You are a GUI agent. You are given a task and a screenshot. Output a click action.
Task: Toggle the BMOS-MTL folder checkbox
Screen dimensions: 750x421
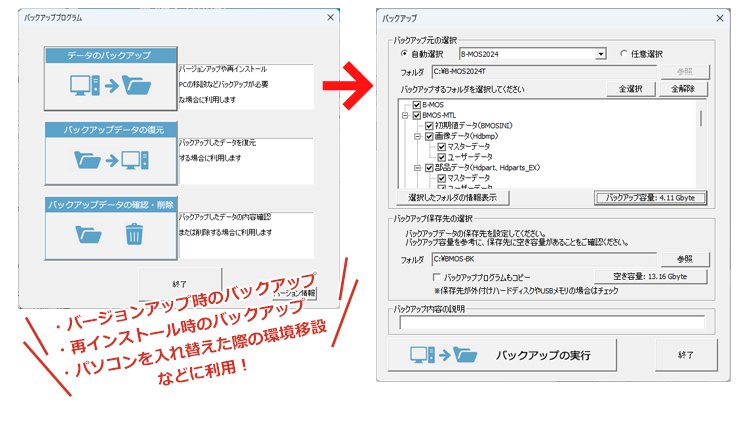tap(417, 115)
